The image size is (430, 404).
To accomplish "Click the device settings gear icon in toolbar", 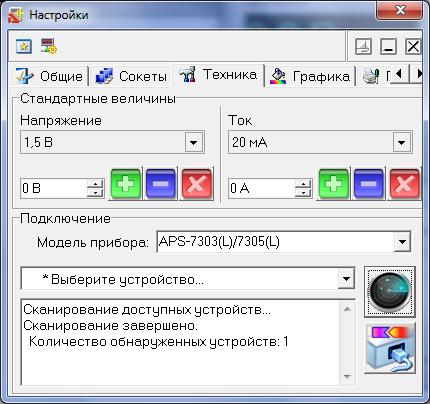I will click(x=49, y=46).
